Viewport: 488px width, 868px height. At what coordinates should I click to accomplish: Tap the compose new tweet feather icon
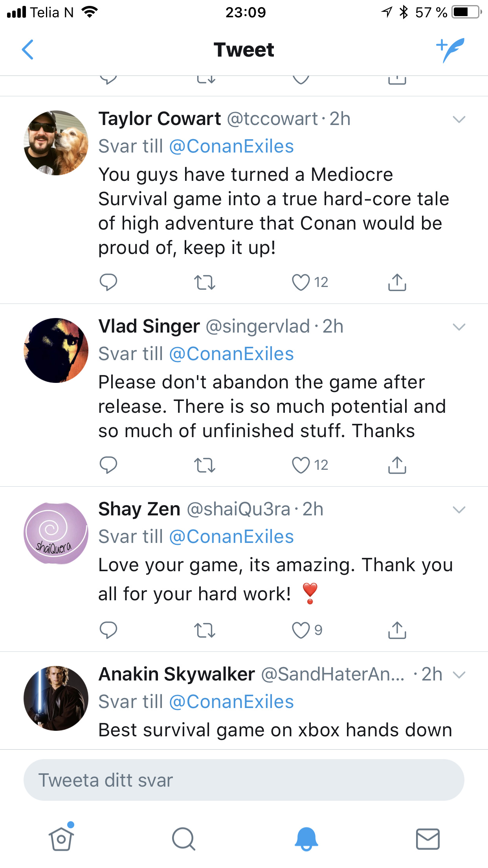450,50
